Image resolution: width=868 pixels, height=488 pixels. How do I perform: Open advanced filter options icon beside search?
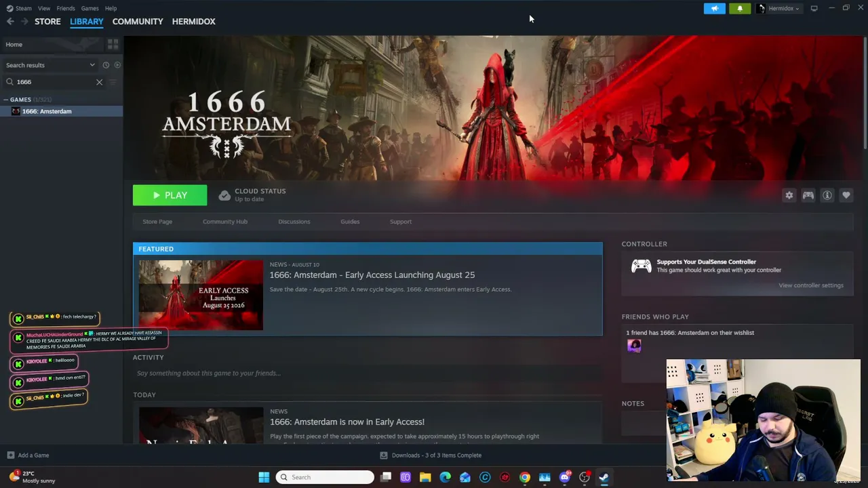point(113,82)
